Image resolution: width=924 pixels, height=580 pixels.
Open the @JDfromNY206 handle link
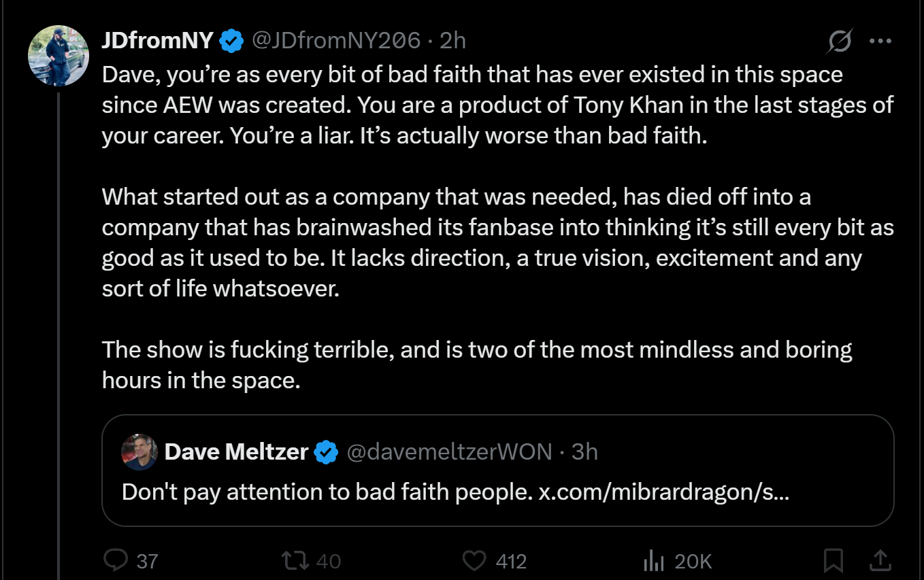point(336,41)
